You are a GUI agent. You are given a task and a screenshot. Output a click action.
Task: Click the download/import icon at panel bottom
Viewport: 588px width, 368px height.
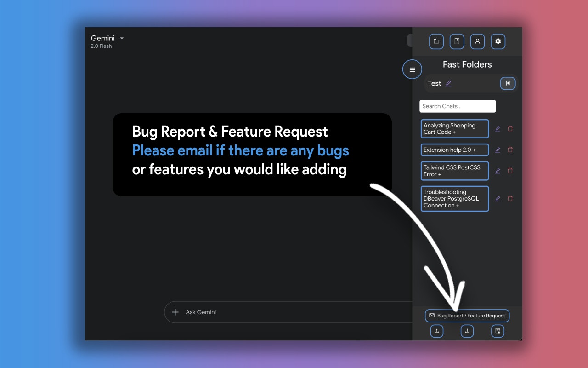[467, 331]
